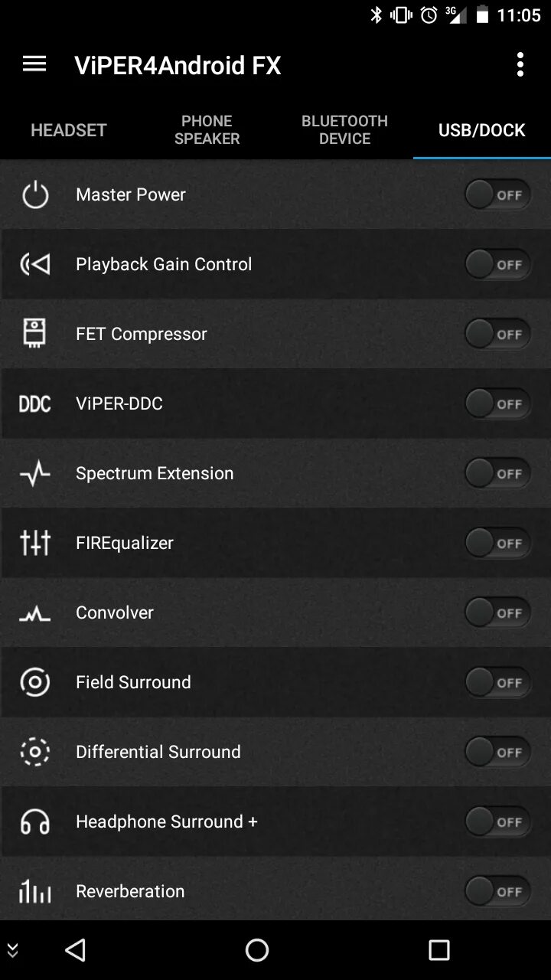Viewport: 551px width, 980px height.
Task: Tap the Headphone Surround headphones icon
Action: 35,822
